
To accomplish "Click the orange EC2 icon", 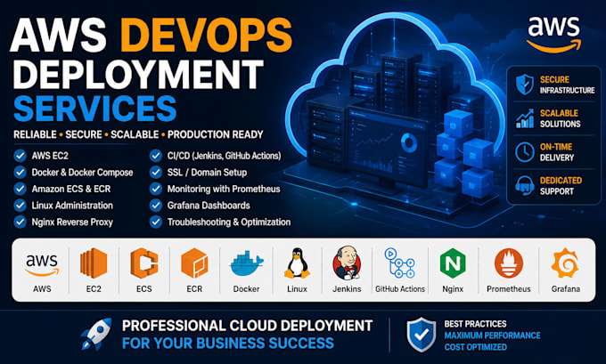I will [x=94, y=263].
